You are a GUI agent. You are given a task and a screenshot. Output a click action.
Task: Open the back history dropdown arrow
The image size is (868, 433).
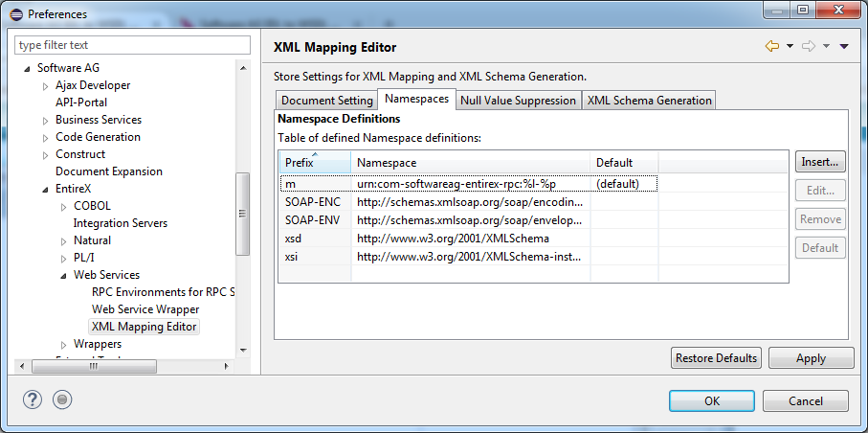[x=790, y=47]
